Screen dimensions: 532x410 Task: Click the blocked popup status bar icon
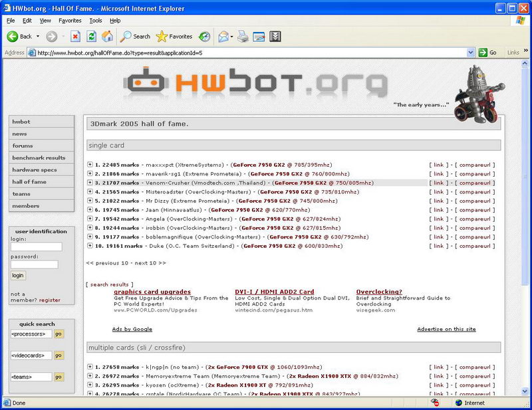[435, 403]
